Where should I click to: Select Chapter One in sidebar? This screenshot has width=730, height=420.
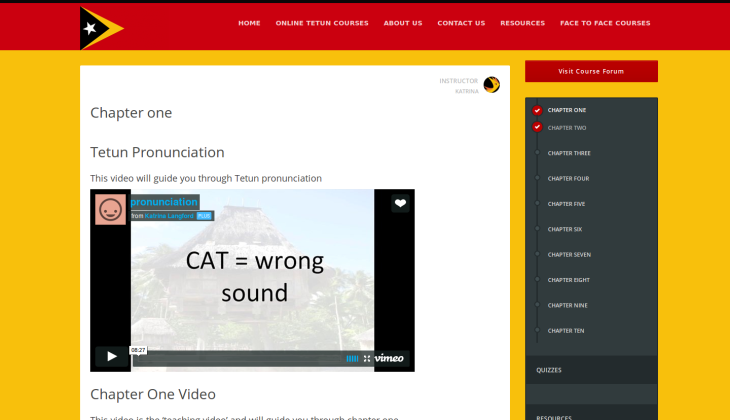pos(567,110)
